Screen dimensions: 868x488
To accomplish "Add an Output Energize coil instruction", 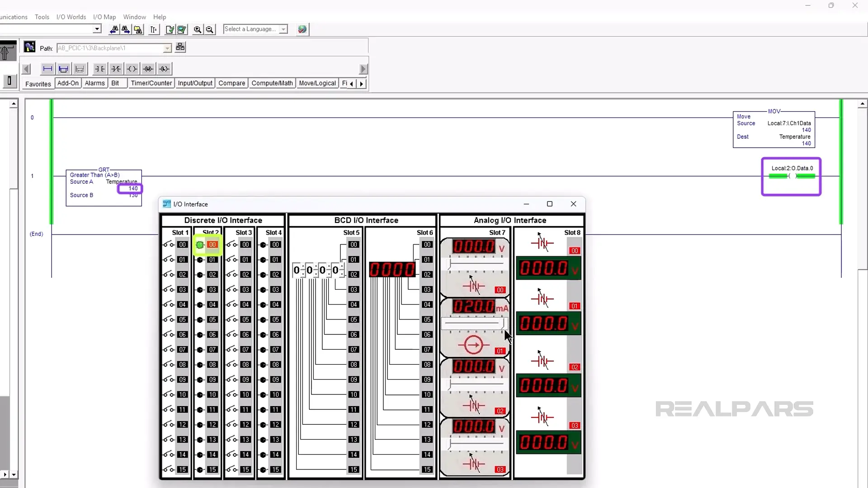I will (x=132, y=69).
